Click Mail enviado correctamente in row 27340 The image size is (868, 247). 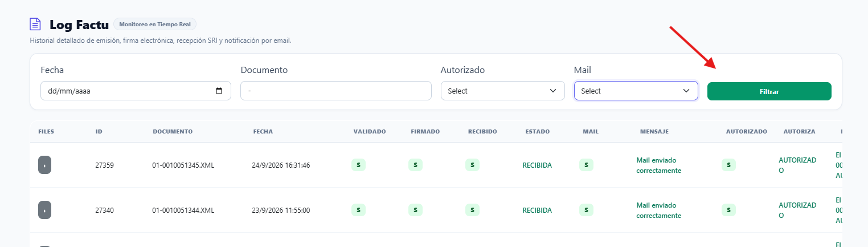point(659,210)
